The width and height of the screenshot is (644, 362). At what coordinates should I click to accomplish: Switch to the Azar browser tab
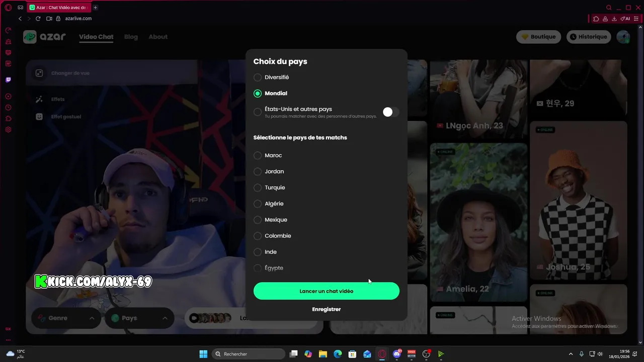tap(58, 8)
